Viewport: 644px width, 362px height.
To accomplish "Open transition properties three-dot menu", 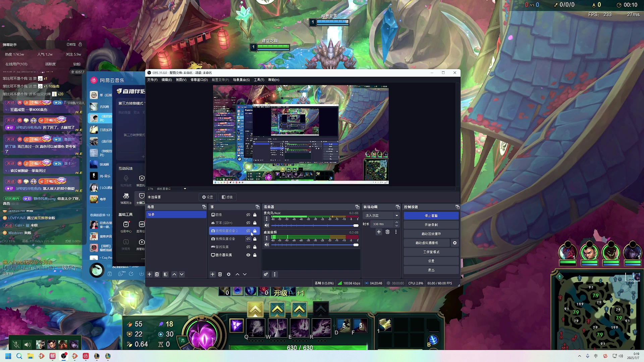I will click(x=396, y=232).
